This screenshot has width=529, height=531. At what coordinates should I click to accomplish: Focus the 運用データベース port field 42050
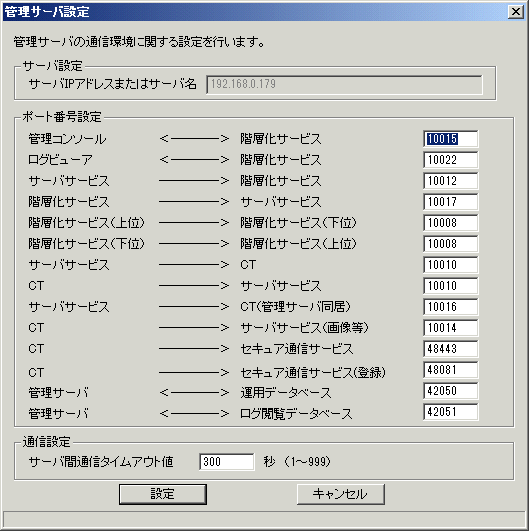click(450, 391)
